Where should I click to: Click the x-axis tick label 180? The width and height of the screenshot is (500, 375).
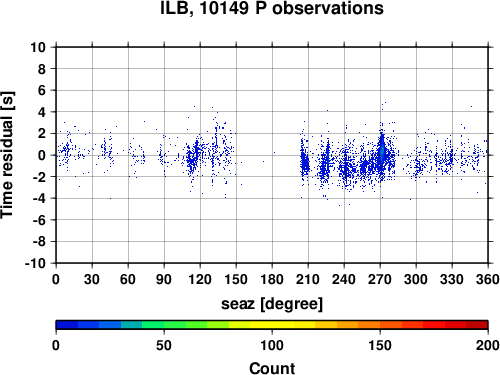click(x=272, y=279)
